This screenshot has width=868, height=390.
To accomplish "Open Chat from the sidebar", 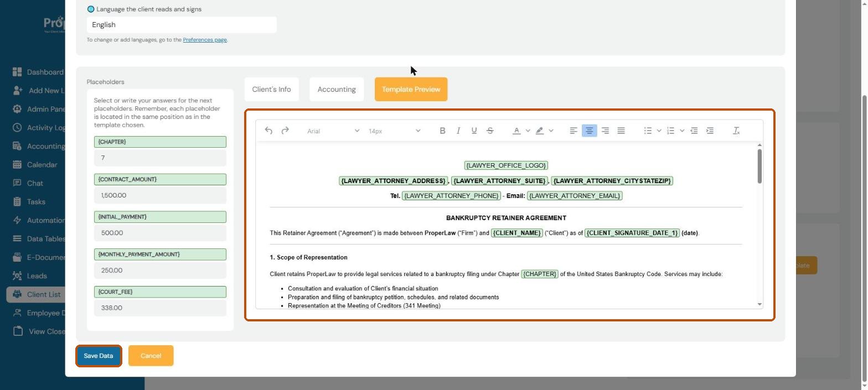I will click(28, 183).
